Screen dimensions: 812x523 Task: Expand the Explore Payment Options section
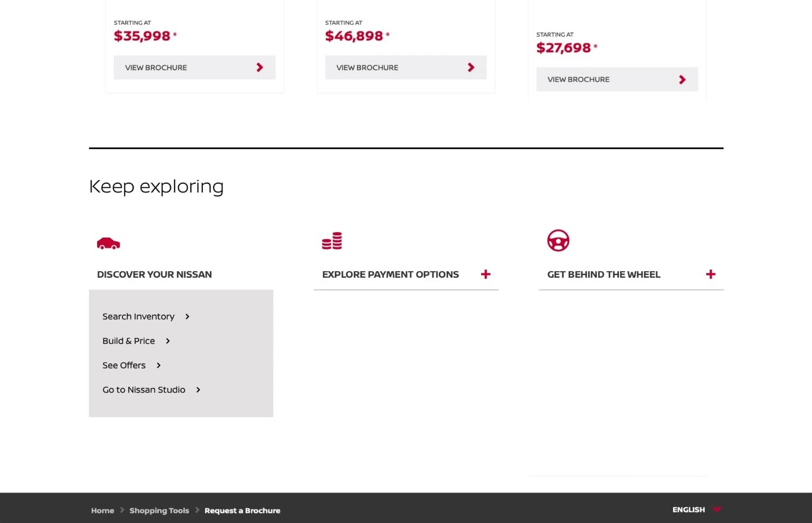[x=486, y=274]
